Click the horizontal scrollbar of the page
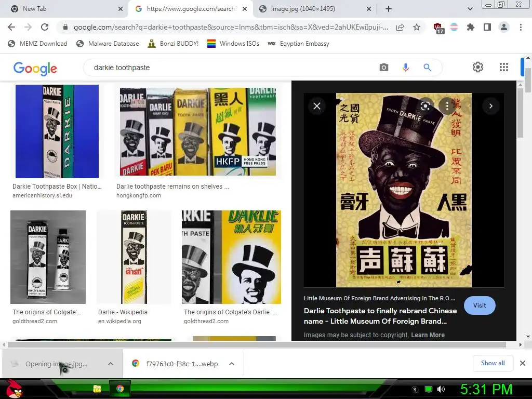Screen dimensions: 532x399 257,345
